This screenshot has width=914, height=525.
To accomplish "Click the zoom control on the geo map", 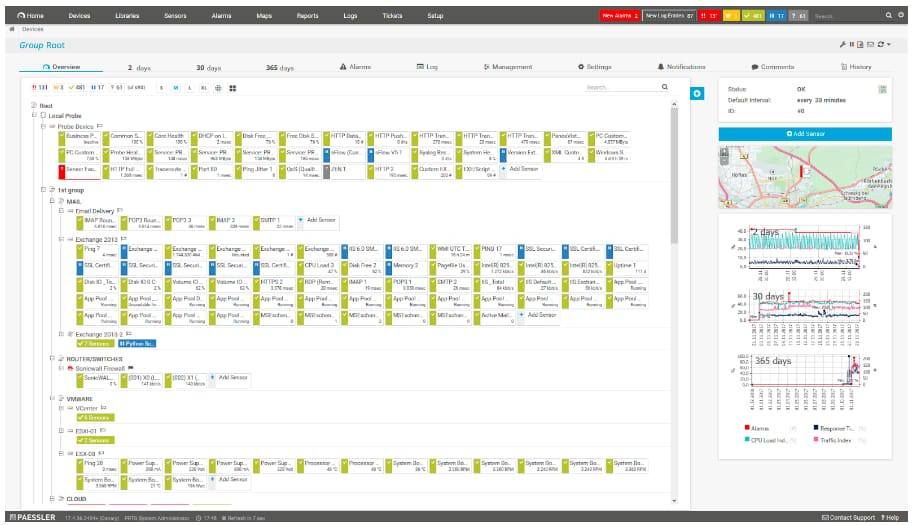I will [724, 156].
